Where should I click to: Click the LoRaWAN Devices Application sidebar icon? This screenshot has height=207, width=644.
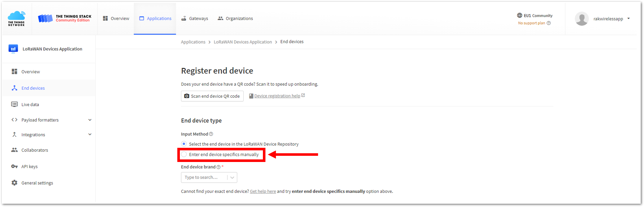coord(13,49)
